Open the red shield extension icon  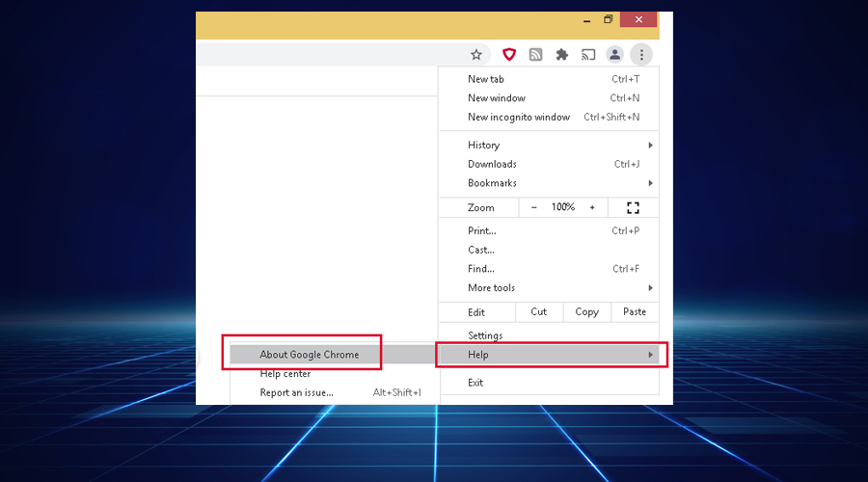(508, 55)
